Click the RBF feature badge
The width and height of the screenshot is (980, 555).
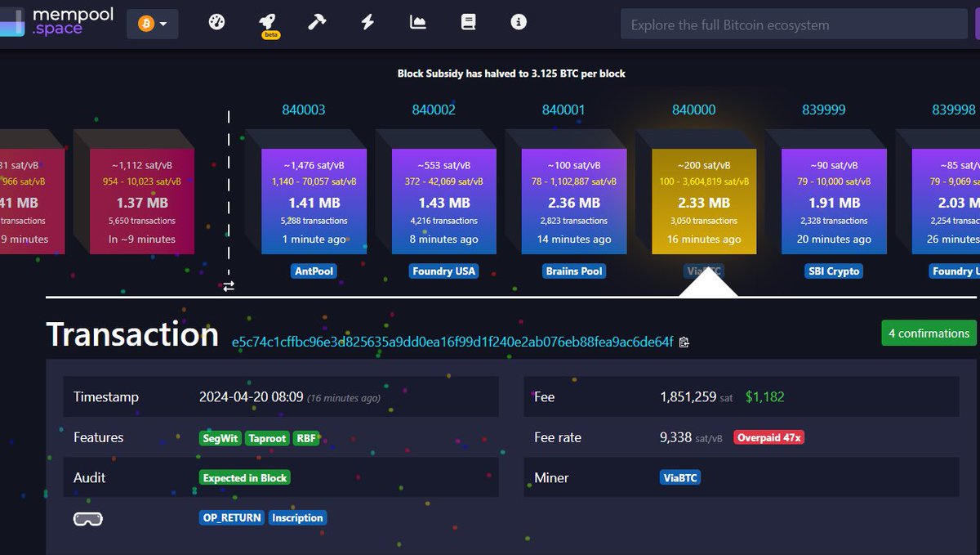[306, 438]
